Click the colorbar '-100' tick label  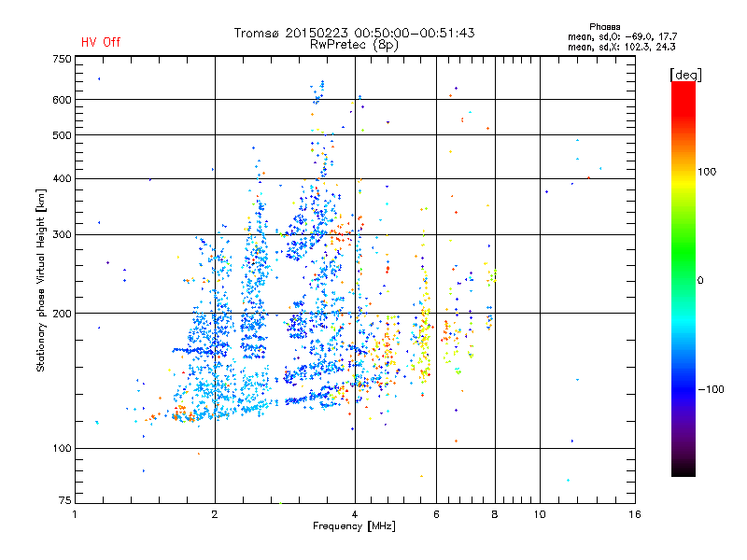click(712, 389)
